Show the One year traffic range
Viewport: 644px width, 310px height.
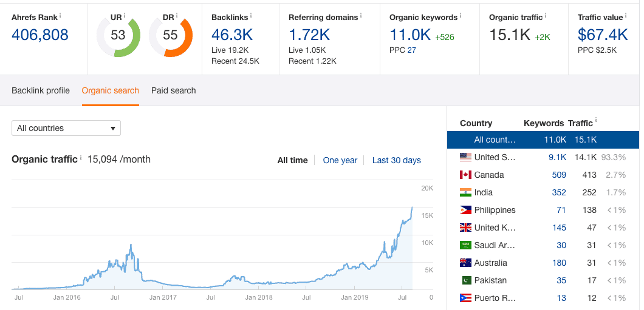click(x=340, y=160)
